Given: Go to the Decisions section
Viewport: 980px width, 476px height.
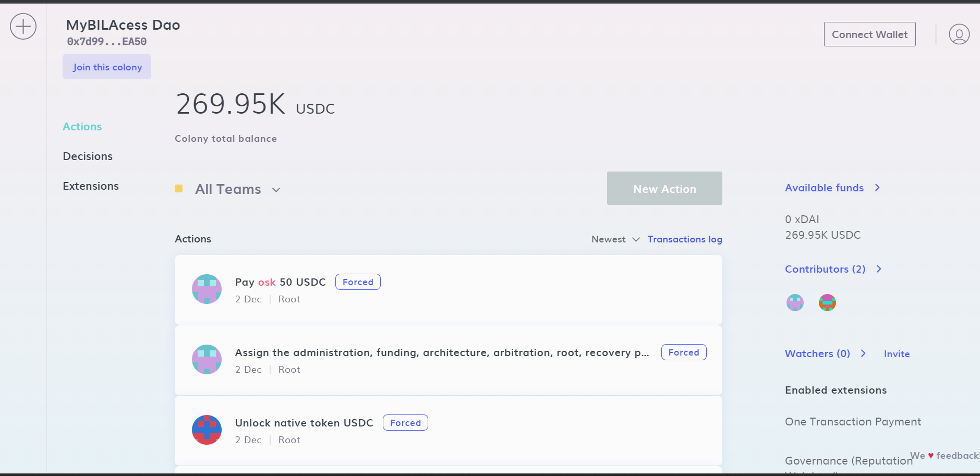Looking at the screenshot, I should pyautogui.click(x=88, y=156).
